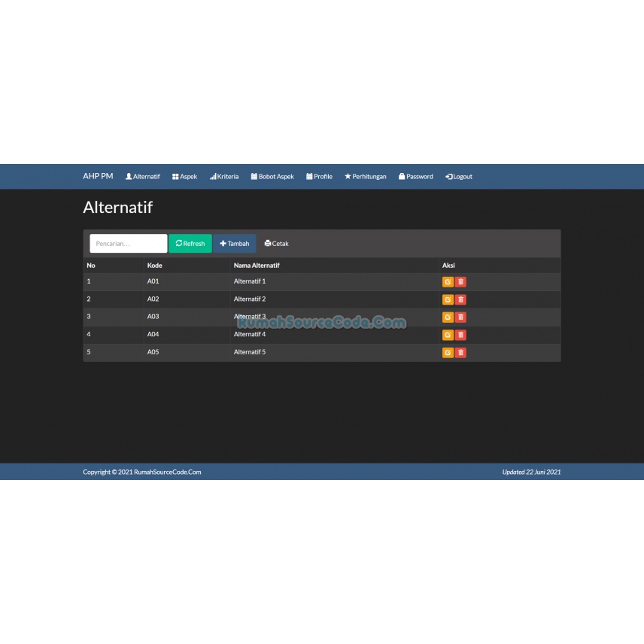
Task: Focus the Pencarian search field
Action: pyautogui.click(x=129, y=244)
